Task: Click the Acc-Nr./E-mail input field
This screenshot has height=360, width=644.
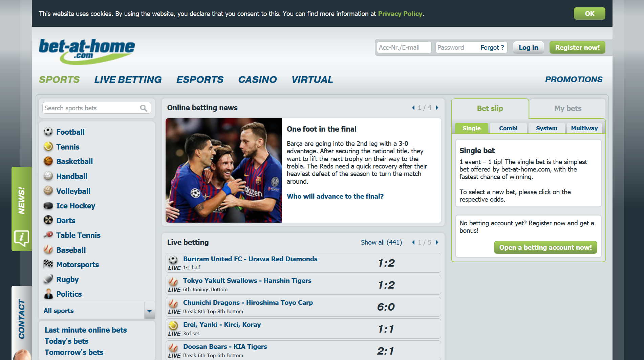Action: point(404,47)
